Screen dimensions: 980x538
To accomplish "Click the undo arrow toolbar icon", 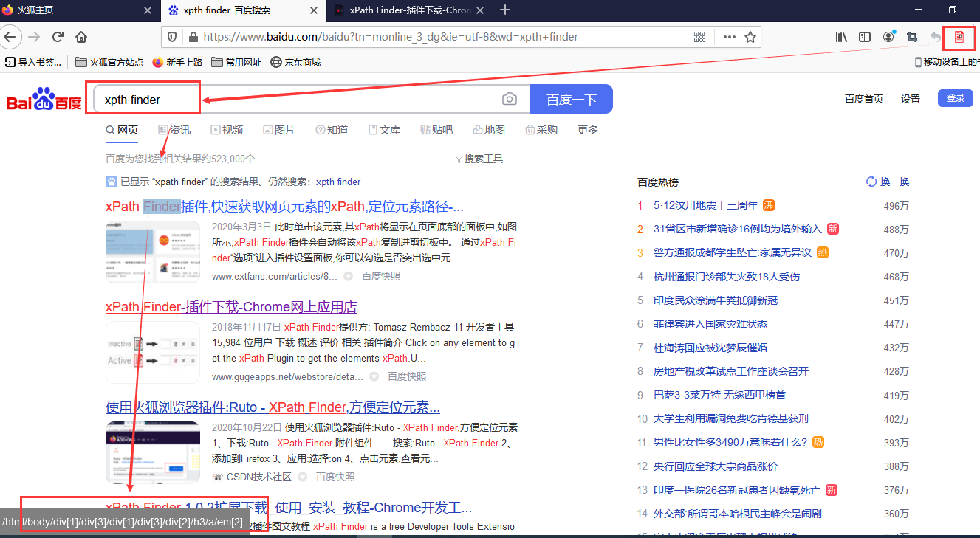I will (936, 37).
